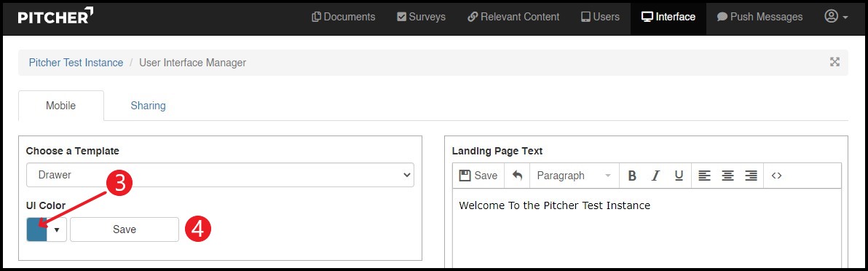Toggle Underline formatting icon
Image resolution: width=868 pixels, height=271 pixels.
tap(679, 176)
